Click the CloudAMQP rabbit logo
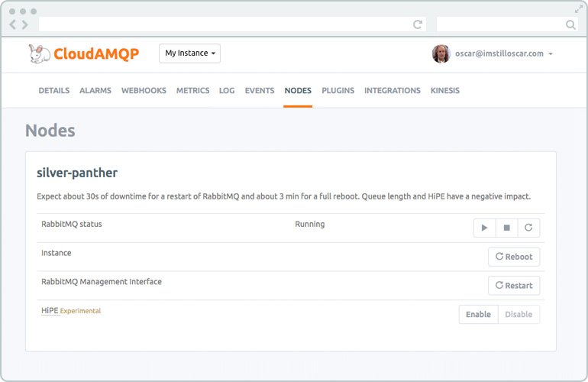The width and height of the screenshot is (588, 382). click(x=40, y=53)
